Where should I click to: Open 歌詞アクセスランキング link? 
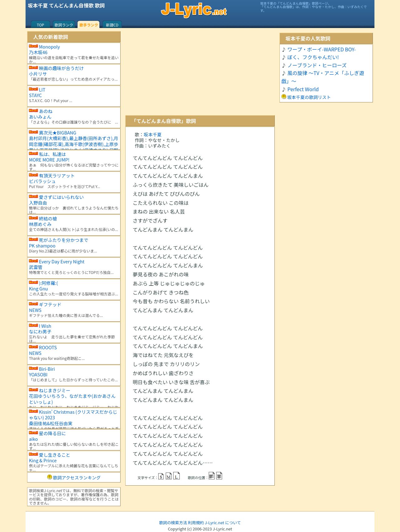click(77, 478)
